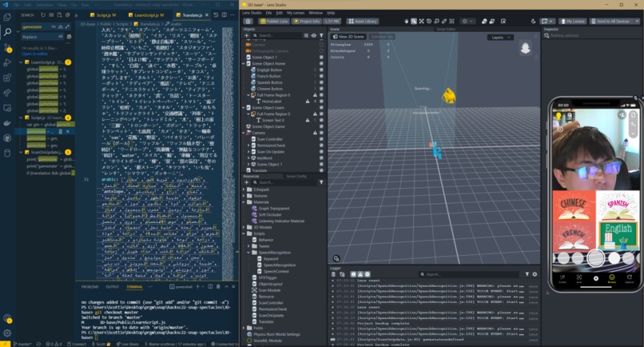Open the PROBLEMS tab in VS Code panel
This screenshot has height=347, width=644.
90,286
